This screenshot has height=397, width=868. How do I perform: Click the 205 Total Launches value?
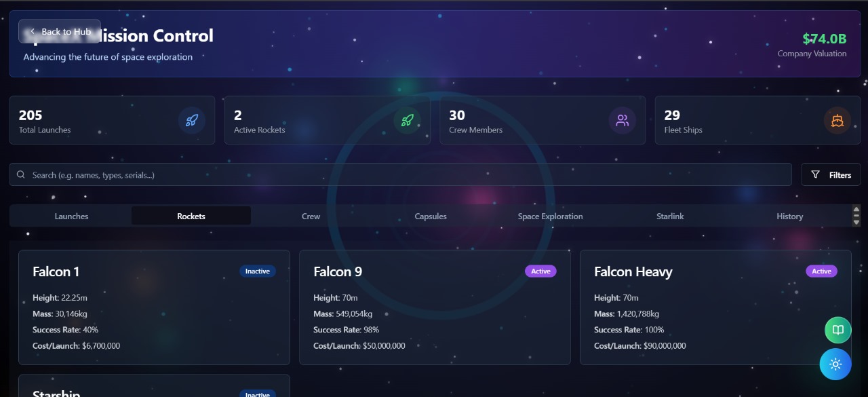(31, 115)
